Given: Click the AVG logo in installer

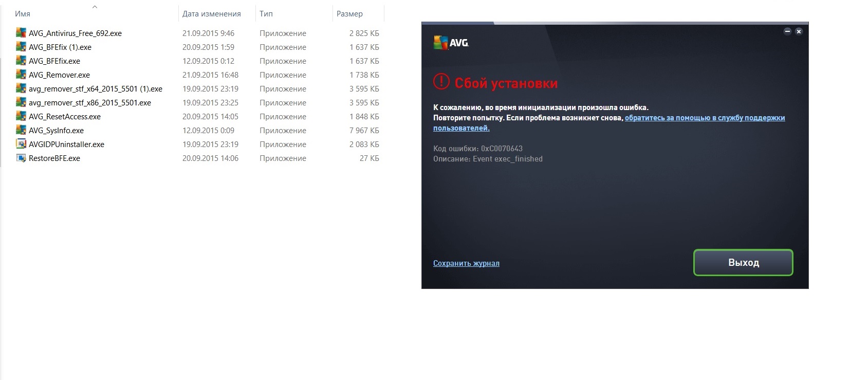Looking at the screenshot, I should (451, 43).
